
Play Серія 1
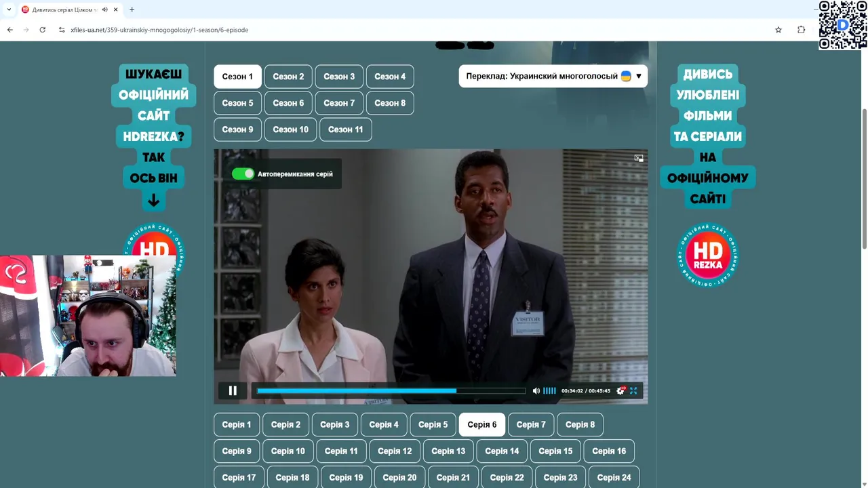tap(237, 424)
